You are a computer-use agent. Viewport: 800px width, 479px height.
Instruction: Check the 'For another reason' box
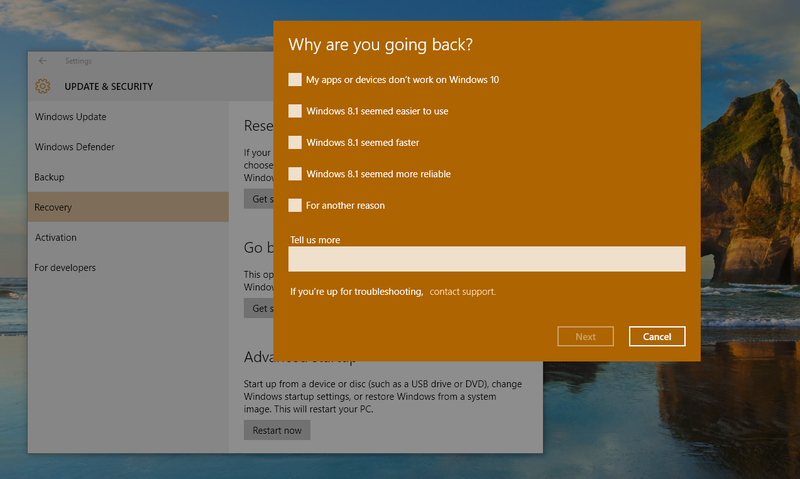tap(295, 205)
